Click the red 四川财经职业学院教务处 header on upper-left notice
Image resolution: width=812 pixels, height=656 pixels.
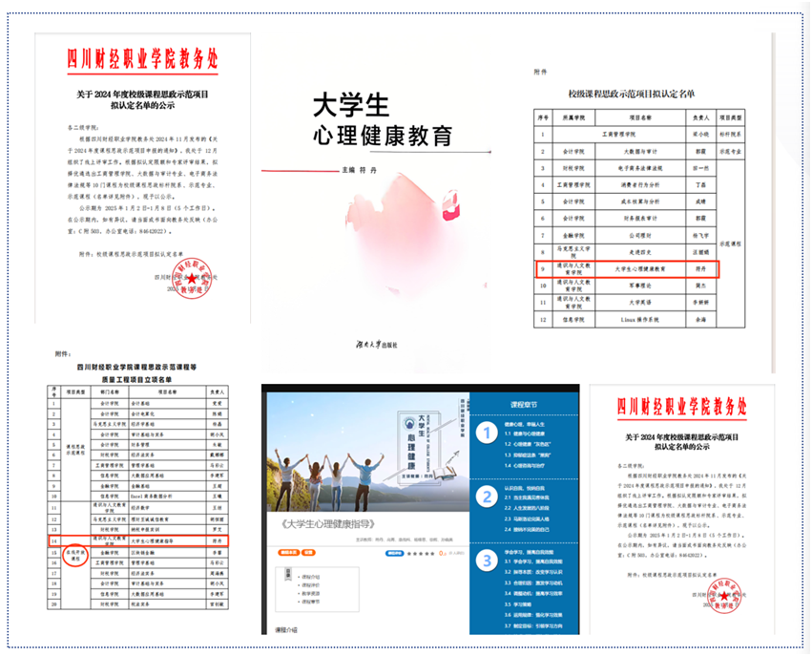click(x=142, y=58)
